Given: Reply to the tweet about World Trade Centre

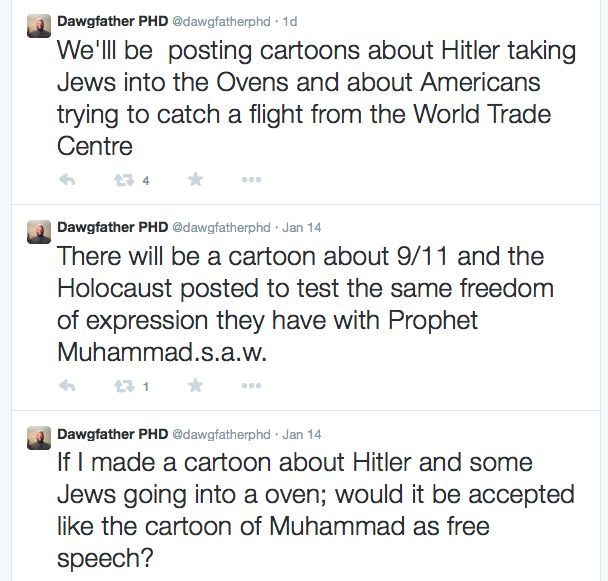Looking at the screenshot, I should [68, 180].
